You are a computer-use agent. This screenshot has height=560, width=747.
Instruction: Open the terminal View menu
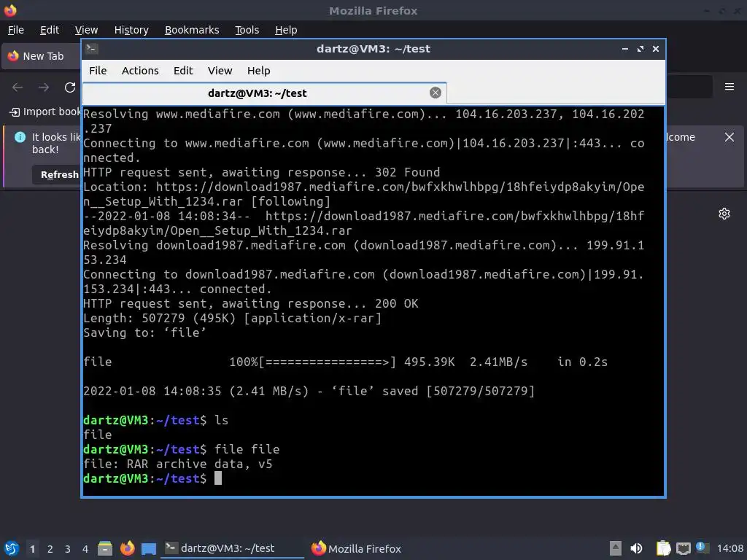(x=220, y=71)
